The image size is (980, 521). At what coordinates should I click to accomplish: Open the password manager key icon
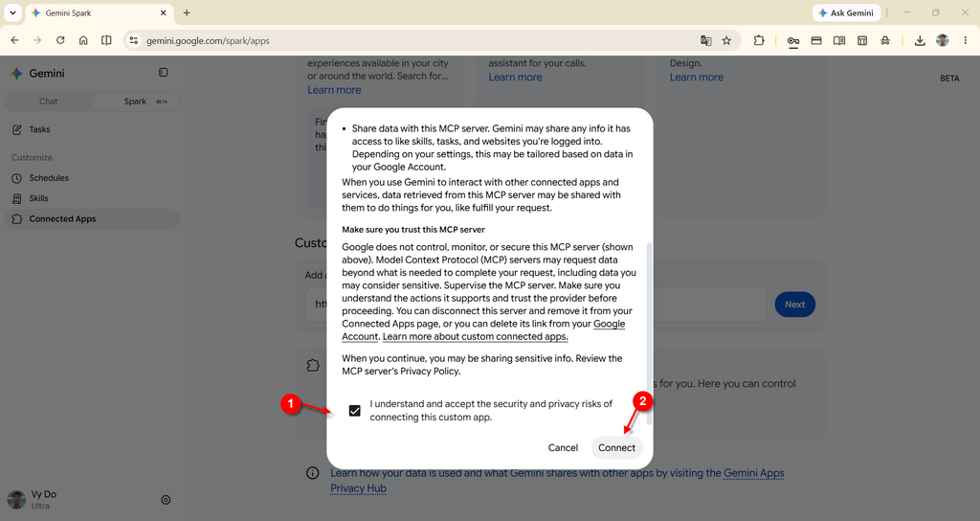(x=793, y=40)
